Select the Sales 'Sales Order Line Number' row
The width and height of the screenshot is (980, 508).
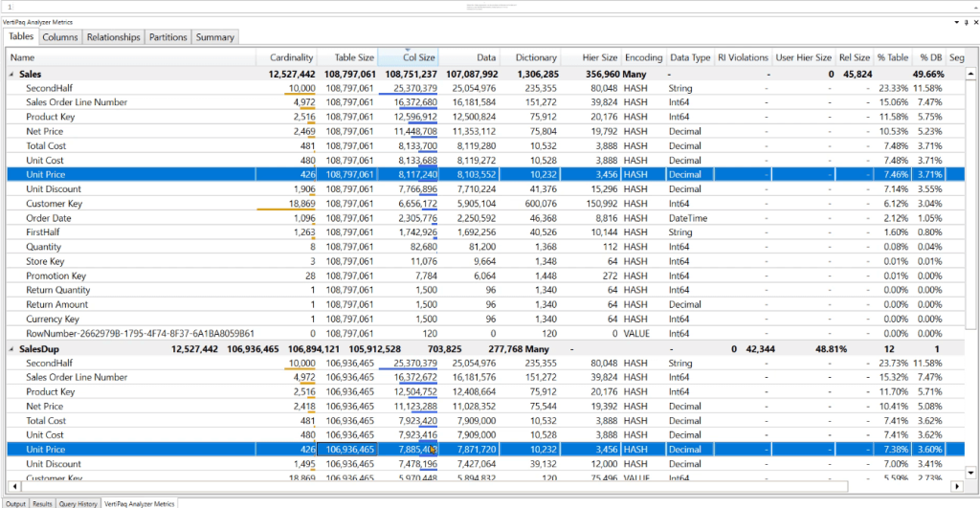[x=485, y=102]
